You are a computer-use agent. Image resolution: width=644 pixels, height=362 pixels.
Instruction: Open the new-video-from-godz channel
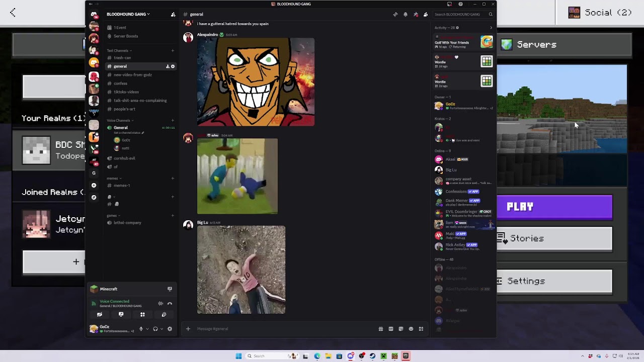(x=140, y=75)
